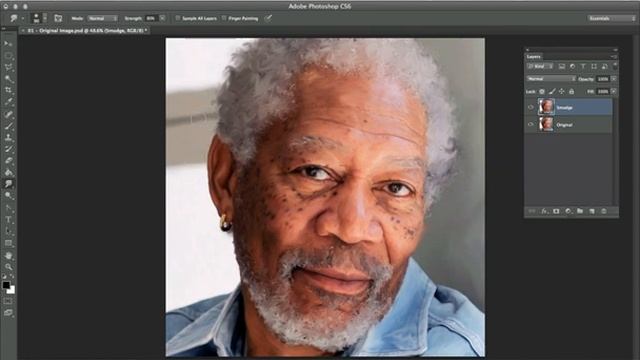This screenshot has height=360, width=640.
Task: Click the background color swatch
Action: (12, 290)
